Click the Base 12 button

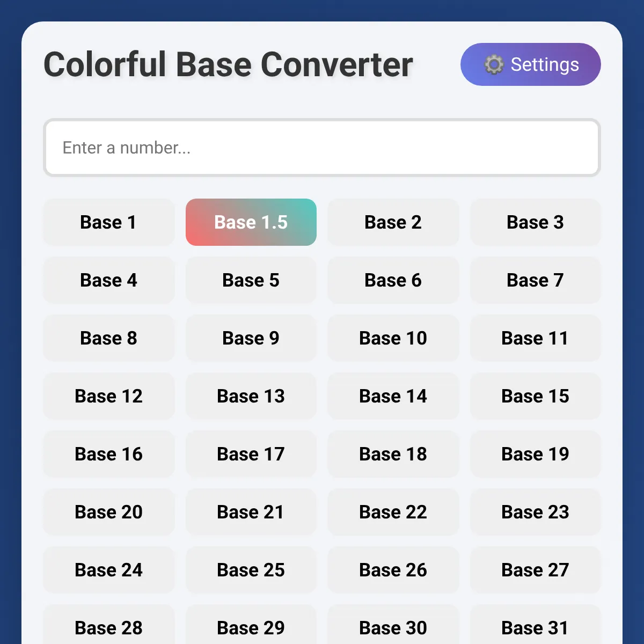(109, 396)
